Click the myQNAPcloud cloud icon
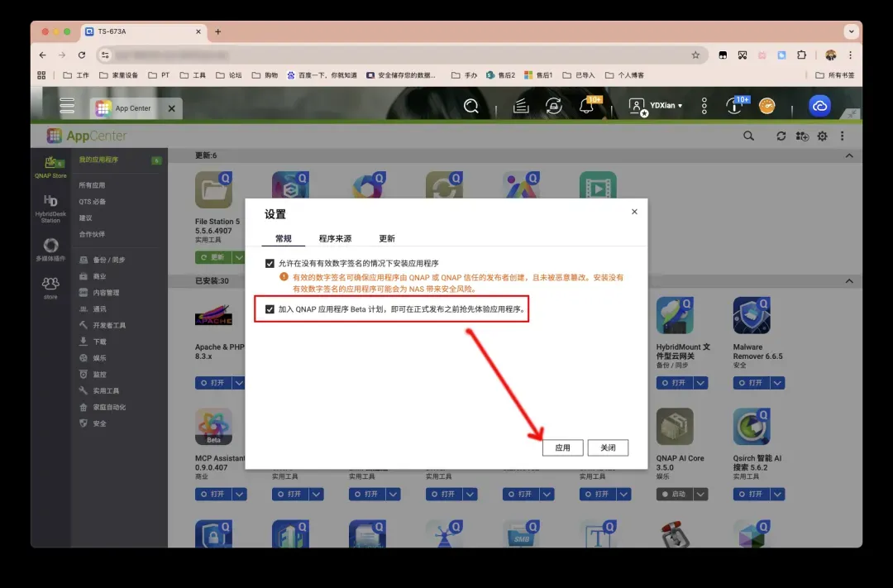 819,107
